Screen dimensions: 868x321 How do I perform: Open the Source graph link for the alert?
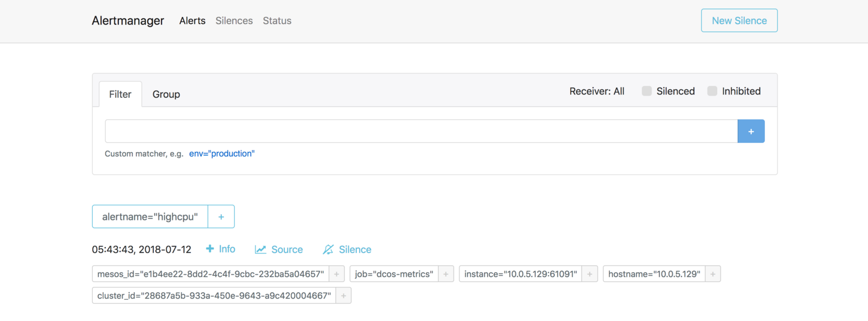[x=279, y=250]
